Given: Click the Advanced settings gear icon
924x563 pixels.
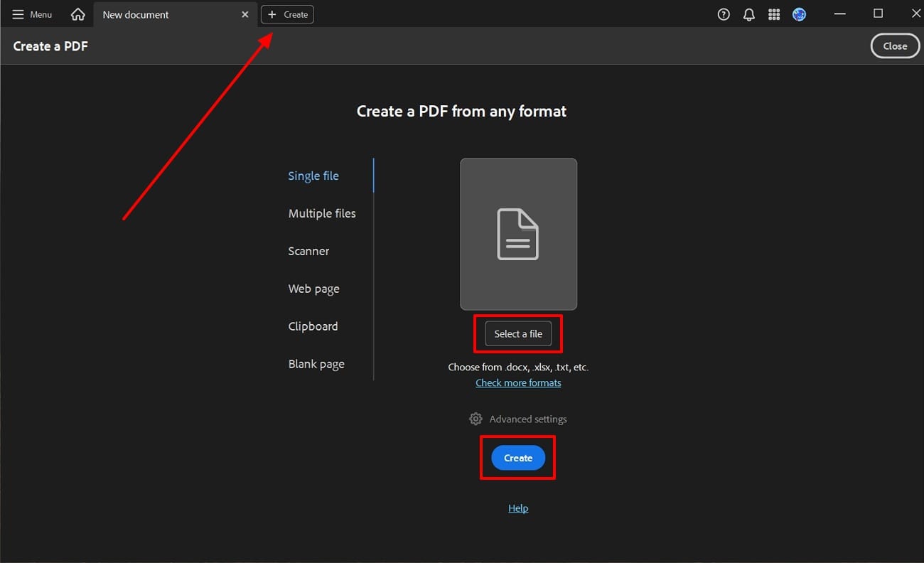Looking at the screenshot, I should pos(476,419).
